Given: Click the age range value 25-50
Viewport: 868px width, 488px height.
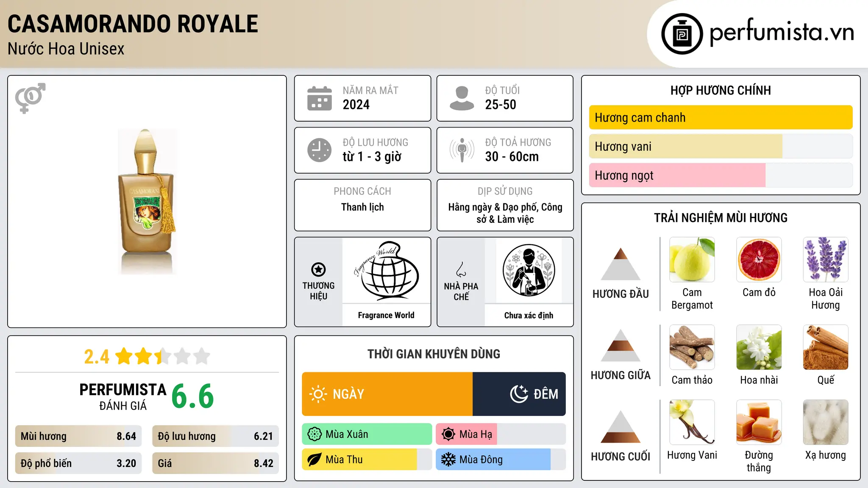Looking at the screenshot, I should click(x=501, y=105).
